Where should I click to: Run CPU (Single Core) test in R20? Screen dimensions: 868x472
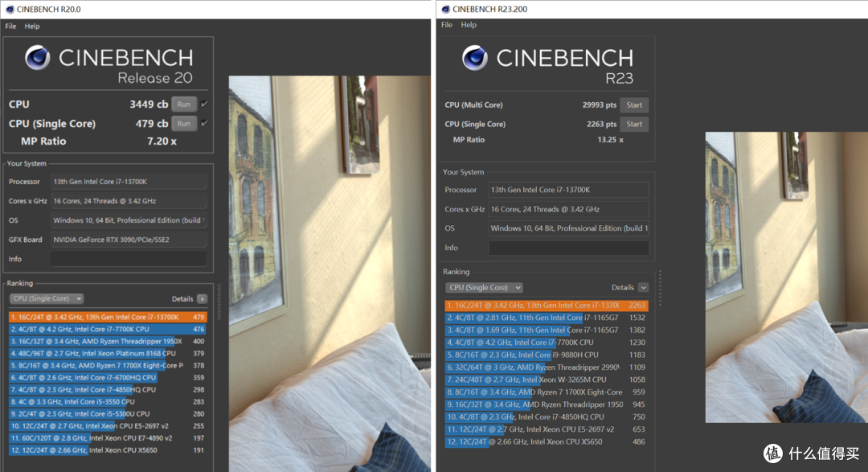pyautogui.click(x=184, y=124)
